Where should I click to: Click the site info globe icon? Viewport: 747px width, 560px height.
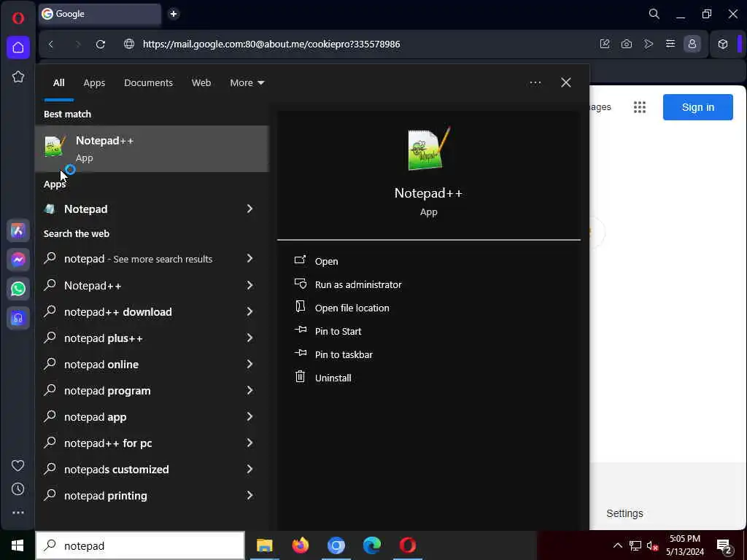click(129, 44)
